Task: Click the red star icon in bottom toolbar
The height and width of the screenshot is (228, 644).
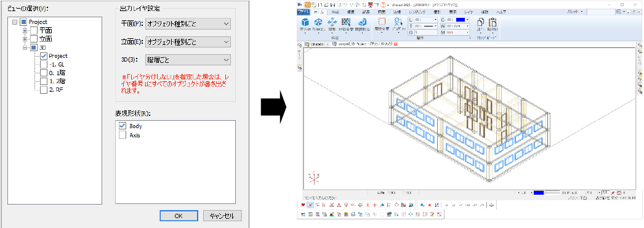Action: pos(430,205)
